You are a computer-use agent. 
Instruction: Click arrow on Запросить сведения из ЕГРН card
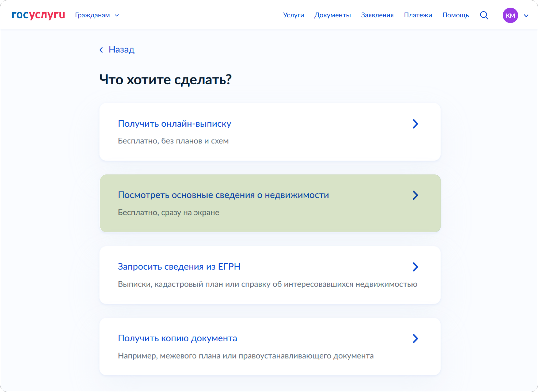tap(415, 267)
